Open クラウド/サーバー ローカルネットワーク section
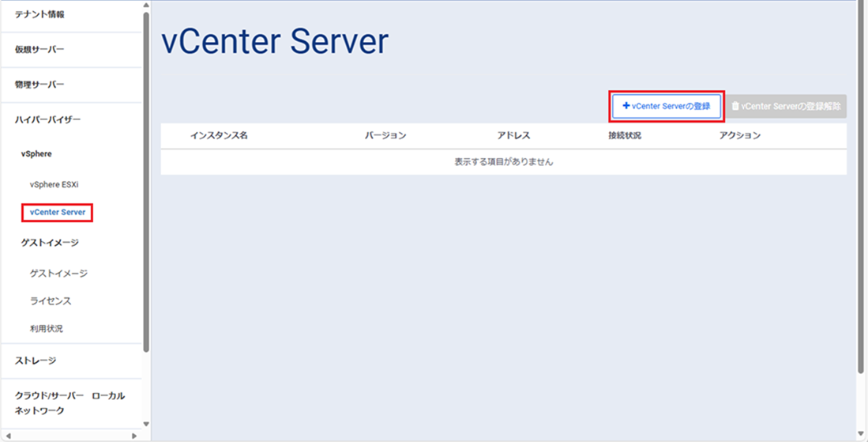The width and height of the screenshot is (868, 442). (x=71, y=403)
